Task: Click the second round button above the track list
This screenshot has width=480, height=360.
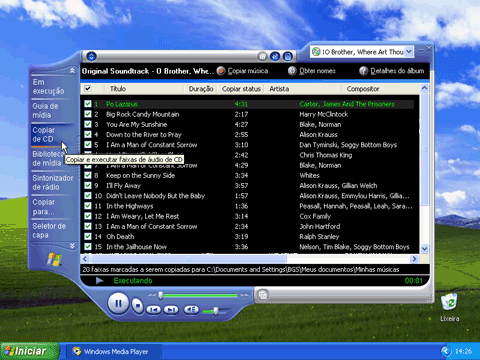Action: pyautogui.click(x=275, y=56)
